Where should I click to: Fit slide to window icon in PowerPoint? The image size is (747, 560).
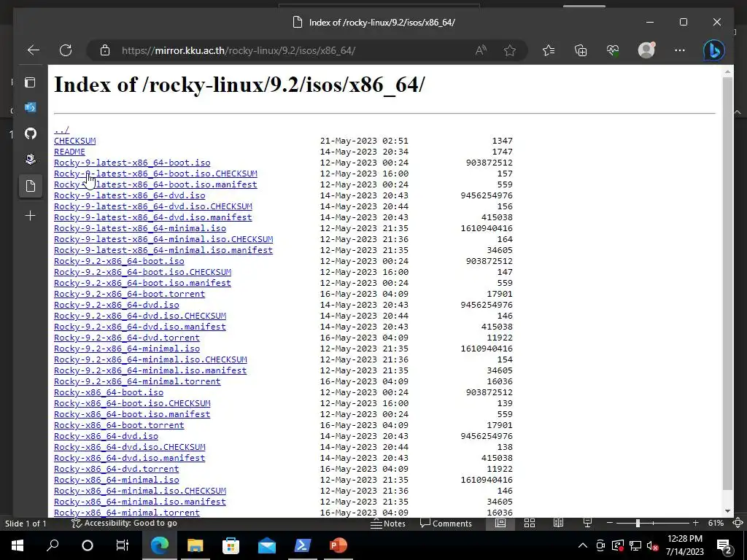click(738, 523)
